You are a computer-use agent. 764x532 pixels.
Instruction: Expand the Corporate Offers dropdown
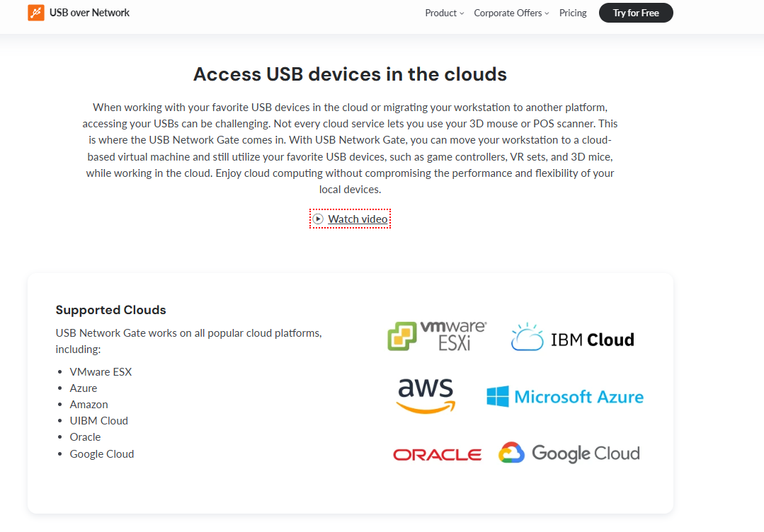click(511, 13)
